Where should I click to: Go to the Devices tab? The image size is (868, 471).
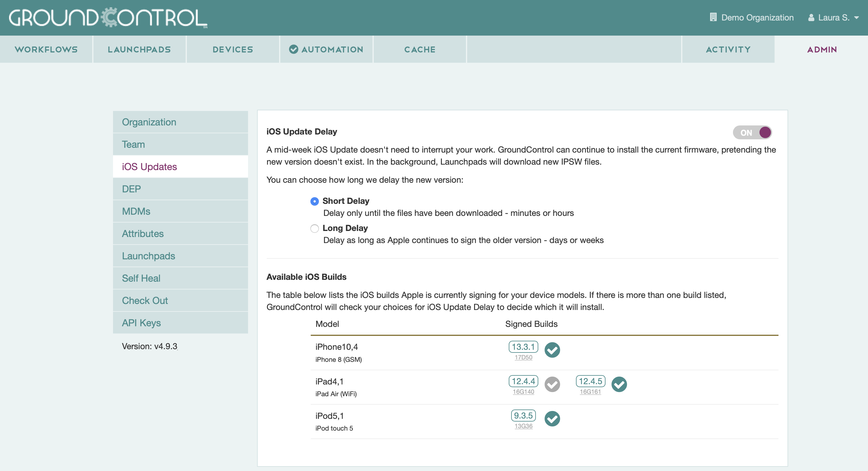tap(233, 49)
